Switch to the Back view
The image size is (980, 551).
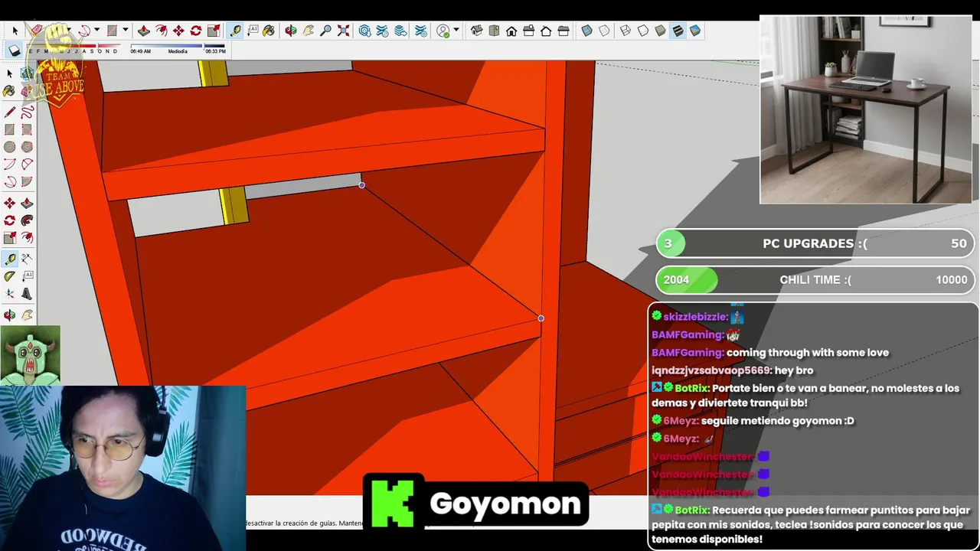(546, 31)
